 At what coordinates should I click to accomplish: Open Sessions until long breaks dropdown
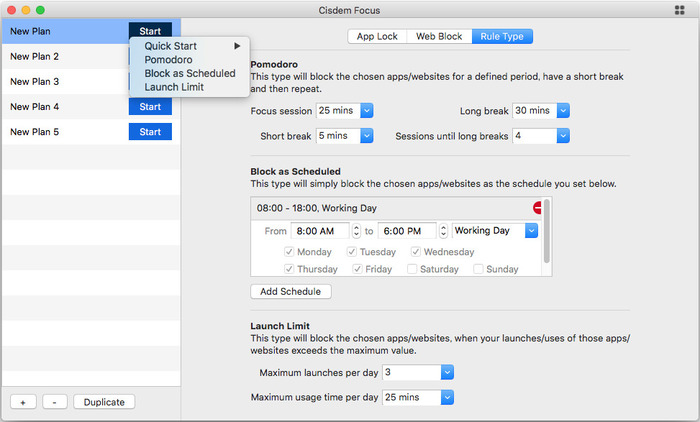[563, 136]
